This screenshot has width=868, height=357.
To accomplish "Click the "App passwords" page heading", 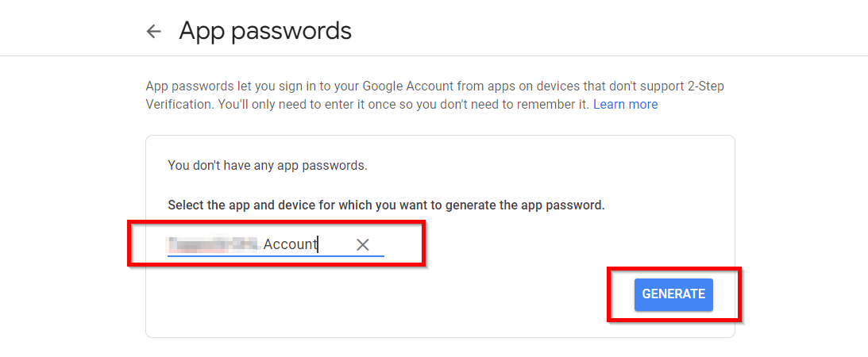I will point(265,31).
